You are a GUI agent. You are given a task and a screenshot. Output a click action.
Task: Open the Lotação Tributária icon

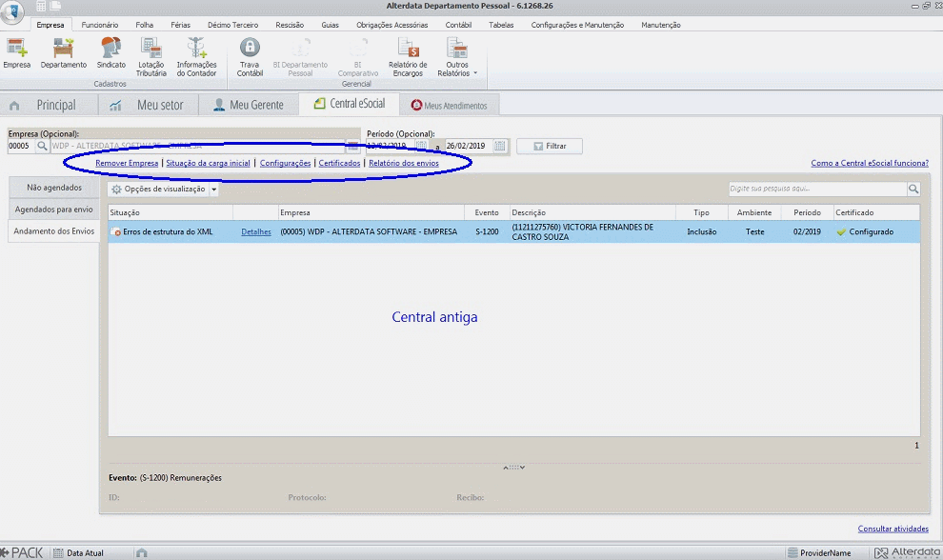(x=150, y=57)
